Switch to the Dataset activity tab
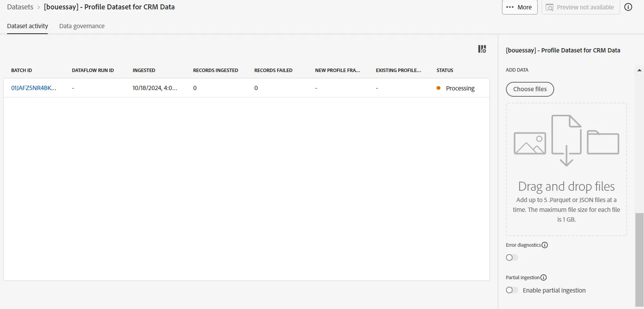 pos(27,26)
